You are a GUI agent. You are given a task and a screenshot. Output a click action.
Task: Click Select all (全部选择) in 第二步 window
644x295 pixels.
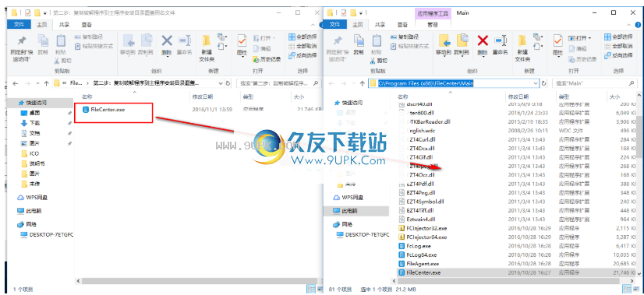[303, 37]
